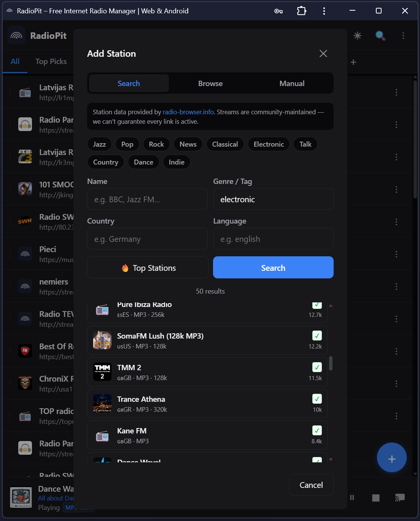Select the News genre chip
Image resolution: width=420 pixels, height=521 pixels.
coord(188,144)
